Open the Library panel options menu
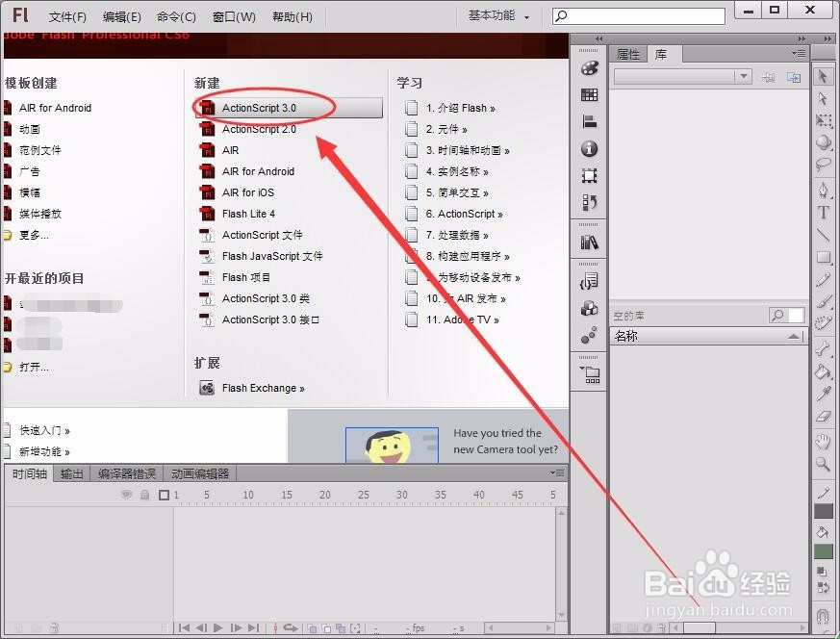This screenshot has width=840, height=639. pyautogui.click(x=799, y=54)
